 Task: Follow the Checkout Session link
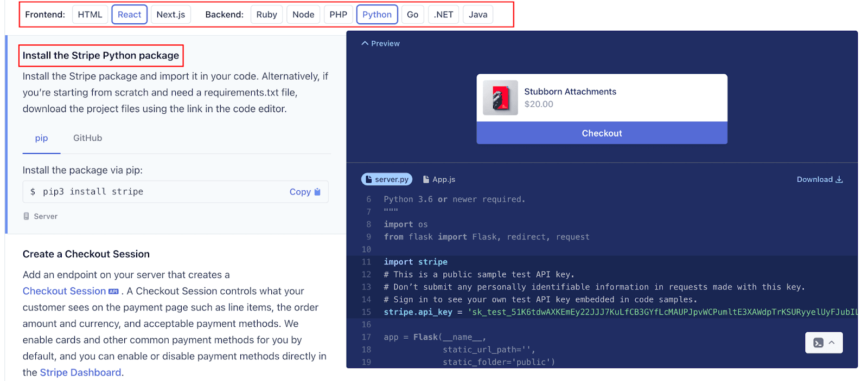coord(64,291)
